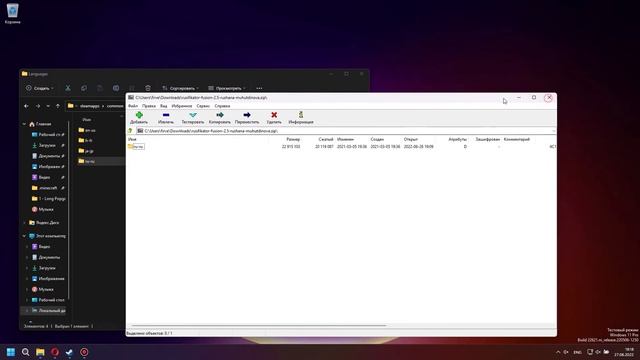Open the Windows Start menu

coord(11,352)
